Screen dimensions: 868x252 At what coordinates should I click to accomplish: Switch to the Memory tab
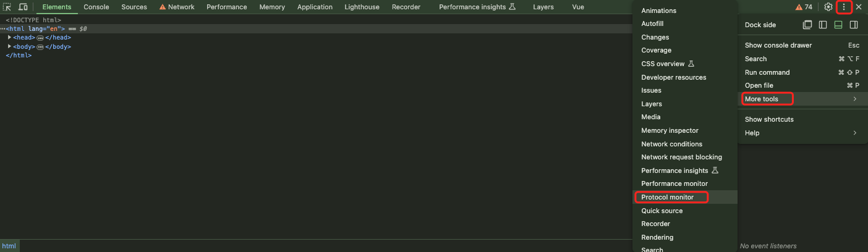click(272, 7)
